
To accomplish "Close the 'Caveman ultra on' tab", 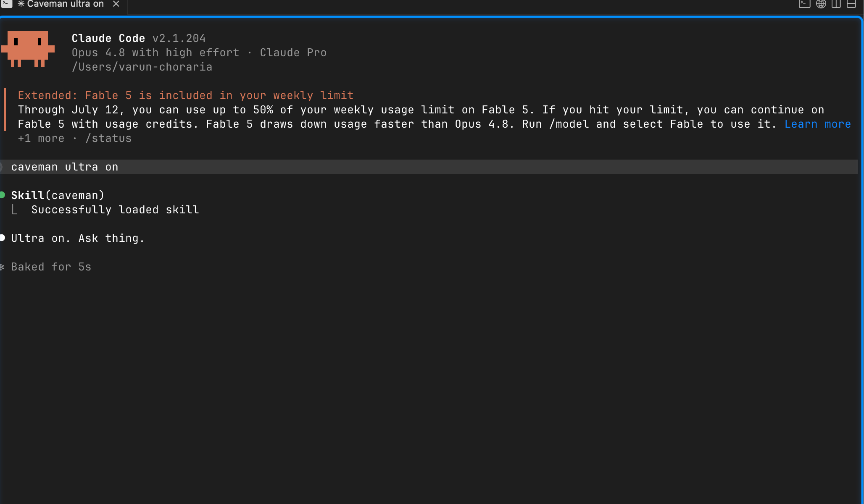I will coord(116,4).
